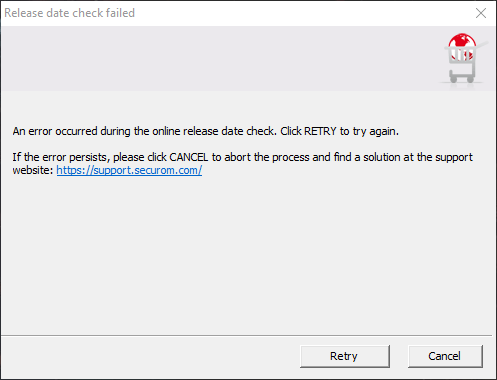
Task: Click the Cancel button
Action: tap(445, 356)
